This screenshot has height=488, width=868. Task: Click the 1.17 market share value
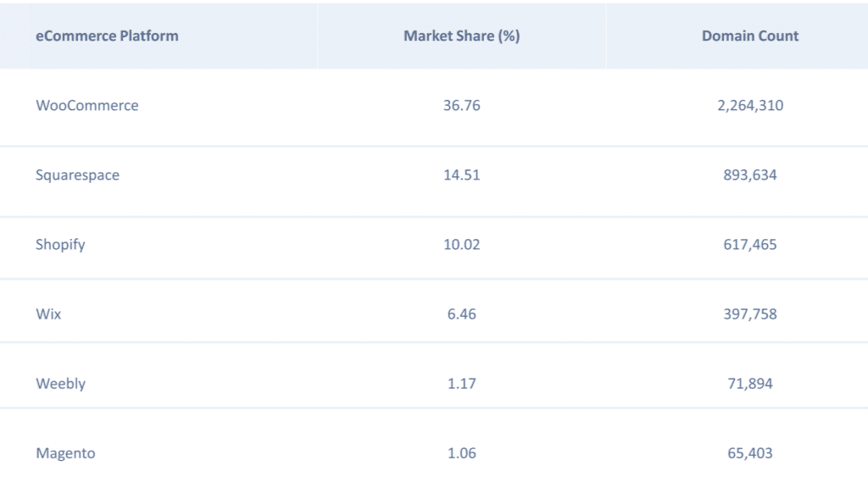462,384
